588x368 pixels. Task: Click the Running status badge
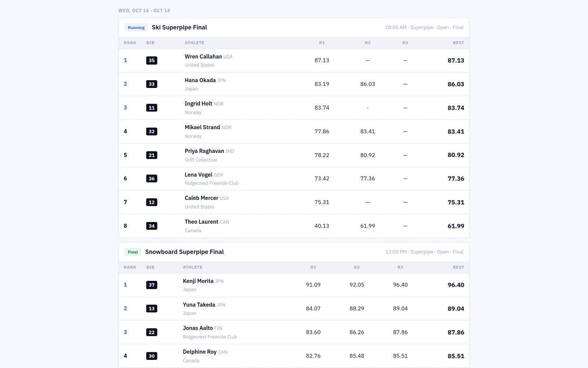[136, 28]
